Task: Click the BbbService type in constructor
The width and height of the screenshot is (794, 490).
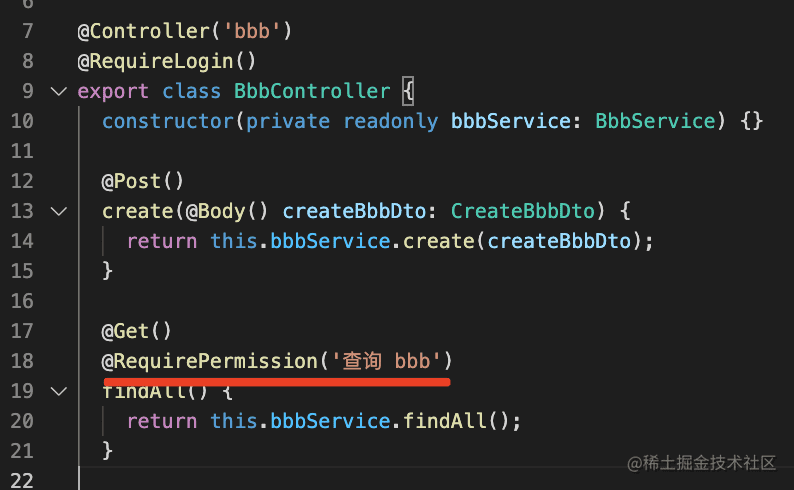Action: [x=656, y=121]
